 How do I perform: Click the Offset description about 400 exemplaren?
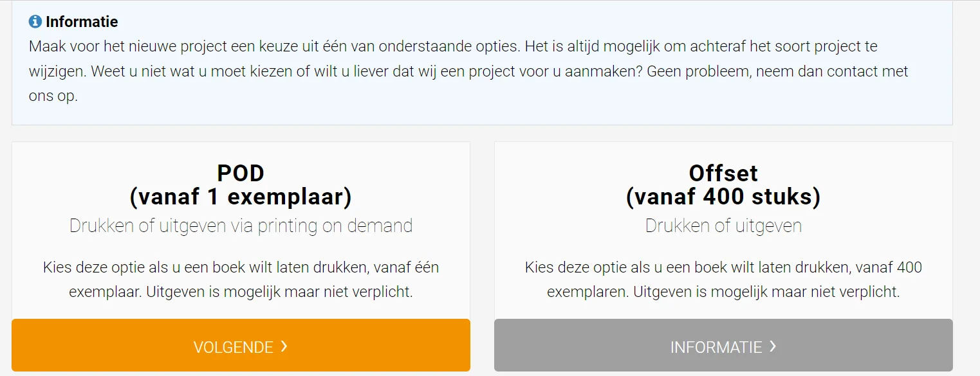point(723,280)
